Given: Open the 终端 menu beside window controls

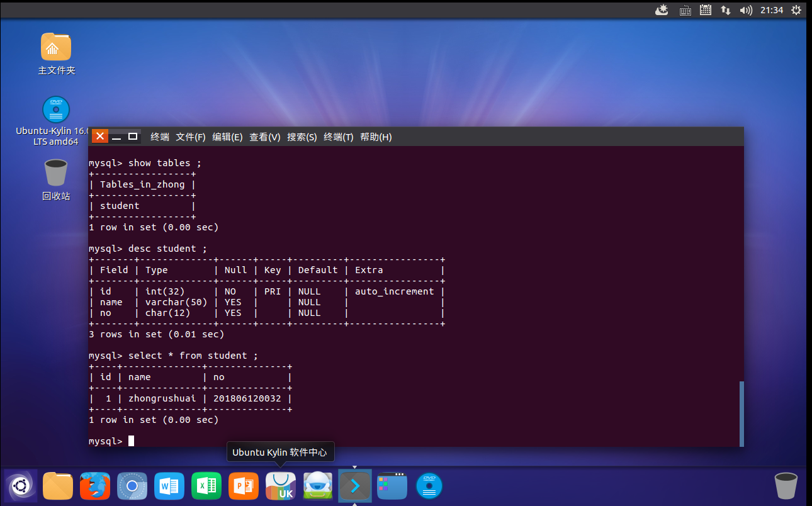Looking at the screenshot, I should 160,137.
